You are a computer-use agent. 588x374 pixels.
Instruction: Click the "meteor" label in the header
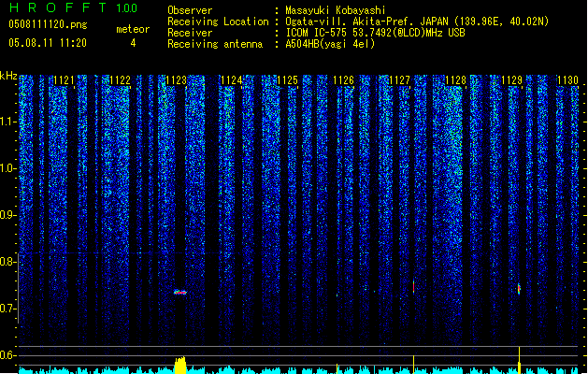pyautogui.click(x=133, y=29)
